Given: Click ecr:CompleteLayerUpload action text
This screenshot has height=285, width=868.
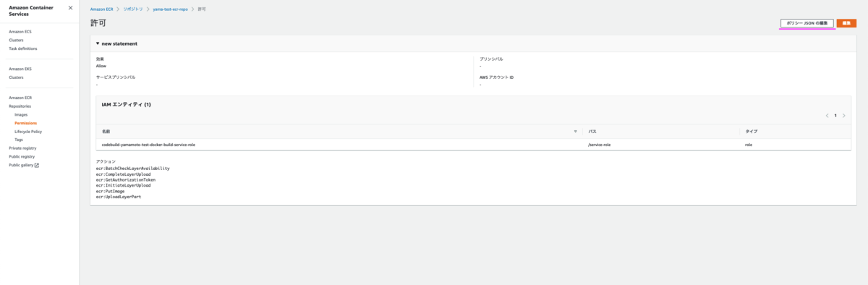Looking at the screenshot, I should click(124, 174).
